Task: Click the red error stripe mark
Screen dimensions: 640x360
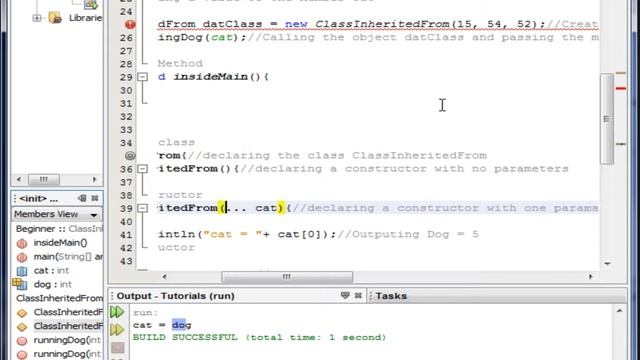Action: pyautogui.click(x=621, y=89)
